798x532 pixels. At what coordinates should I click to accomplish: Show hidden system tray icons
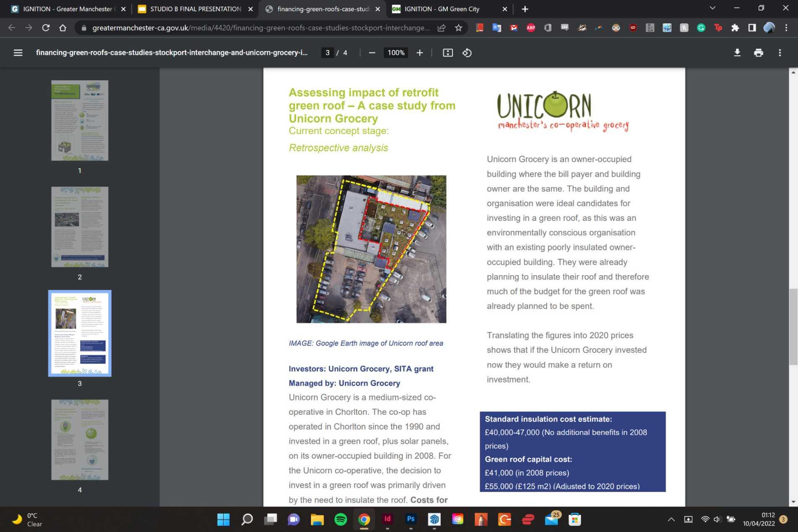pyautogui.click(x=671, y=519)
